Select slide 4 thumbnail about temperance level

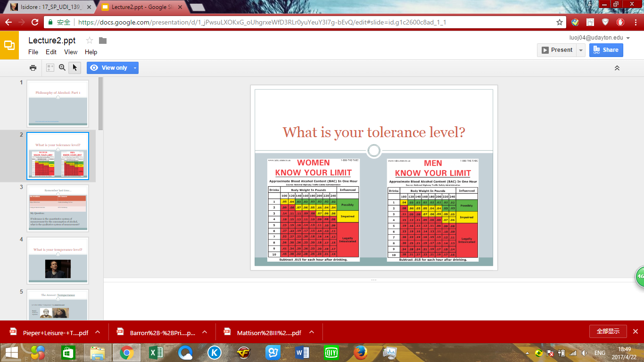point(58,260)
